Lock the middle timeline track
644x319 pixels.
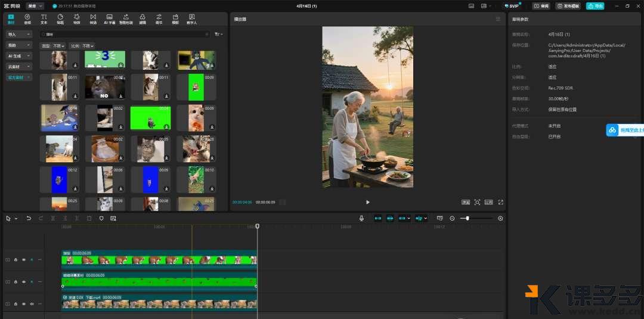click(16, 281)
